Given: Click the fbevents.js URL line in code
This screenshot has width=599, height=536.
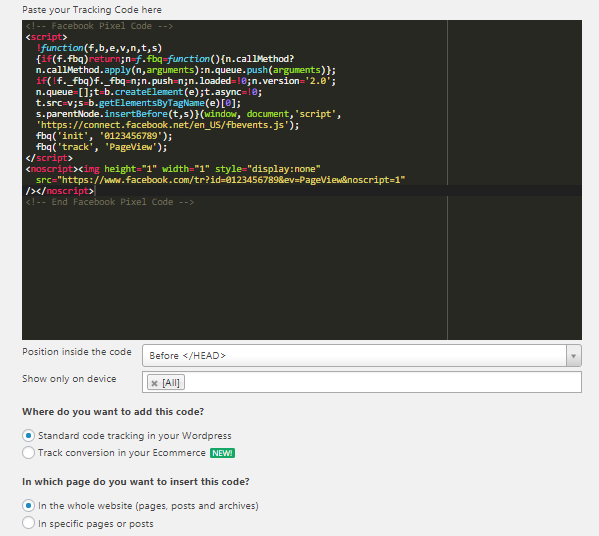Looking at the screenshot, I should click(x=167, y=125).
